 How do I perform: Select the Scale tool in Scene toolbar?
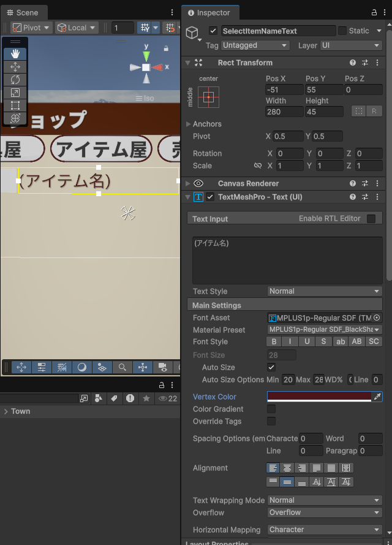coord(15,93)
